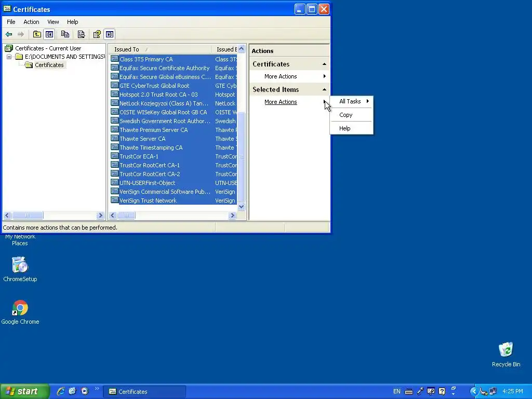
Task: Click certificate list scroll up arrow
Action: tap(241, 49)
